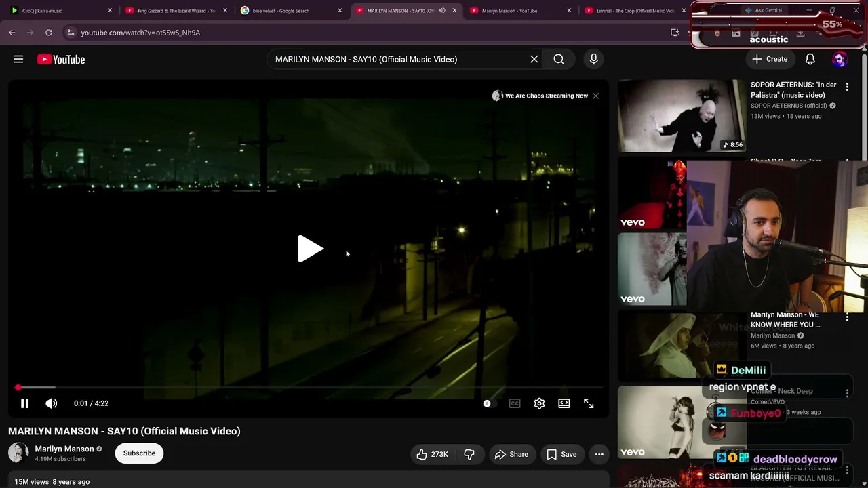Open options for the Neck Deep video
Viewport: 868px width, 488px height.
click(847, 393)
